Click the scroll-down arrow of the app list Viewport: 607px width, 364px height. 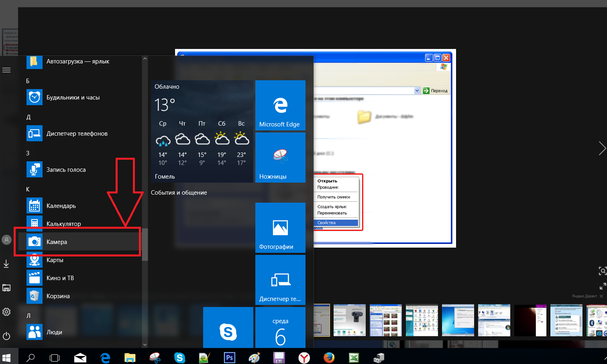[145, 344]
